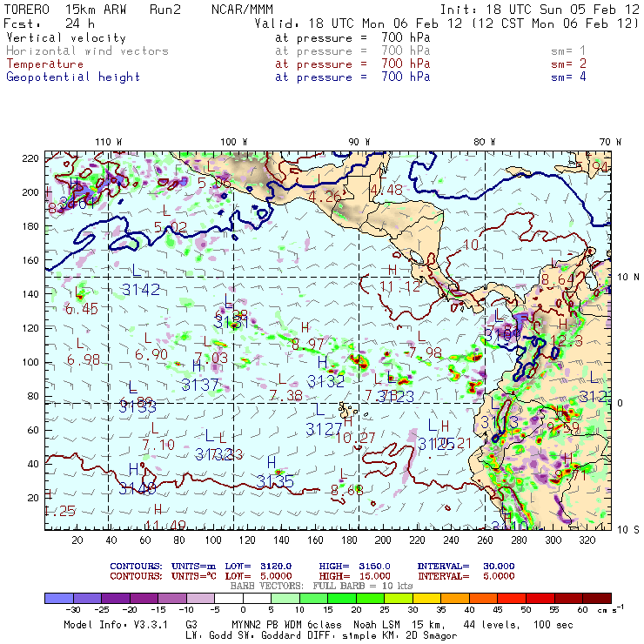
Task: Click the "100 sec" footer text
Action: [553, 625]
